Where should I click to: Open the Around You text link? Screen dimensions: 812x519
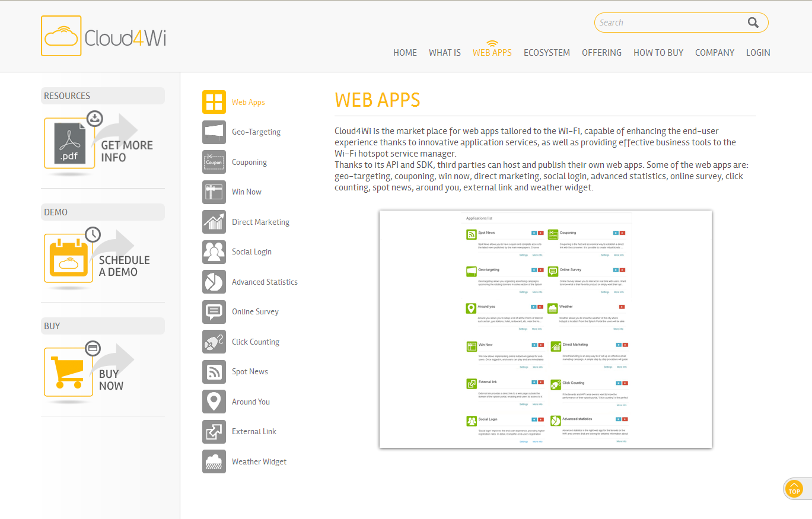pyautogui.click(x=251, y=402)
